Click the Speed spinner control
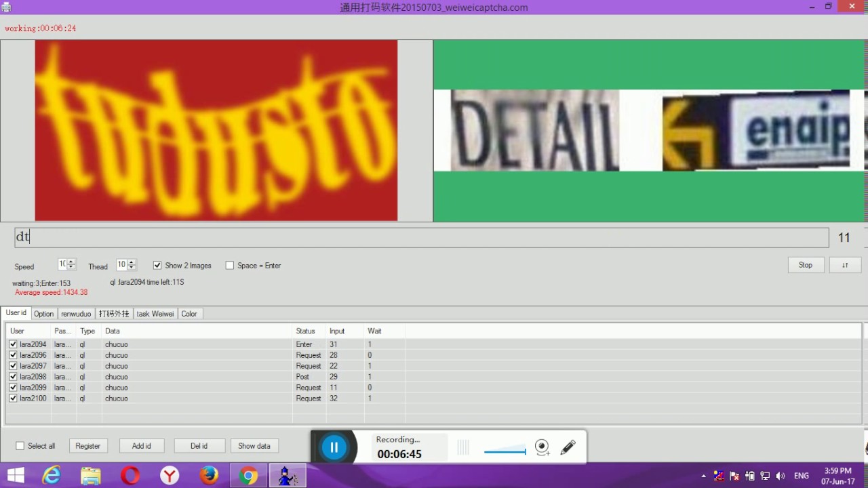This screenshot has width=868, height=488. 66,264
